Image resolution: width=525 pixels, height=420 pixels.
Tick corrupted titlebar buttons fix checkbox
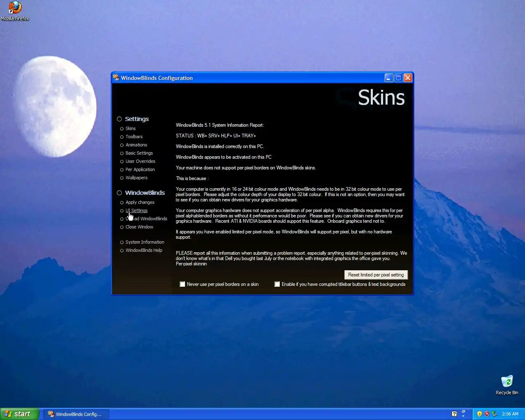click(x=277, y=284)
